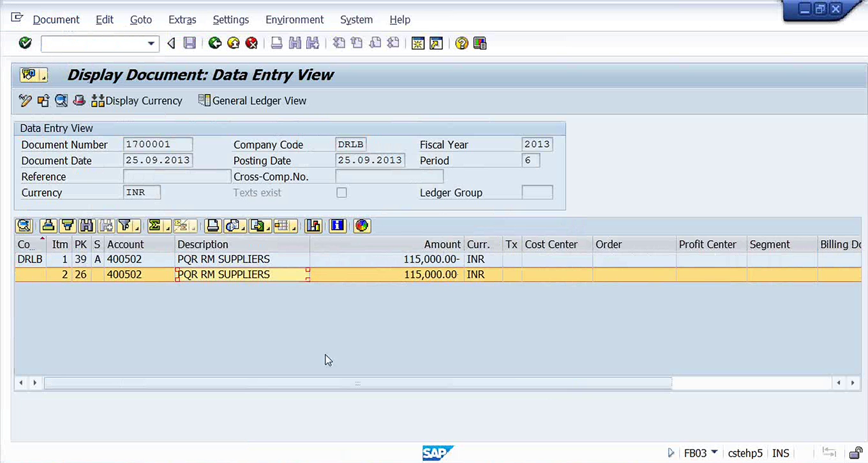Open the Extras menu

(183, 20)
